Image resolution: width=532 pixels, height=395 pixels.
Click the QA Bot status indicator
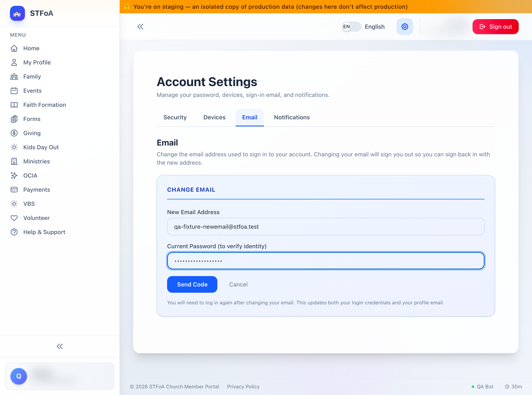coord(482,387)
